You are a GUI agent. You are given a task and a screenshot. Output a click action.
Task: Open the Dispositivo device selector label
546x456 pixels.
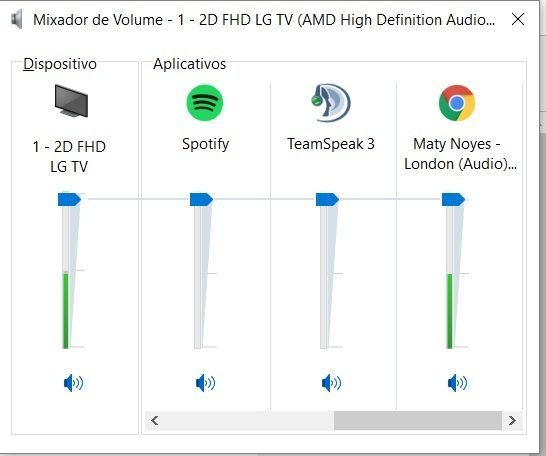click(x=60, y=64)
